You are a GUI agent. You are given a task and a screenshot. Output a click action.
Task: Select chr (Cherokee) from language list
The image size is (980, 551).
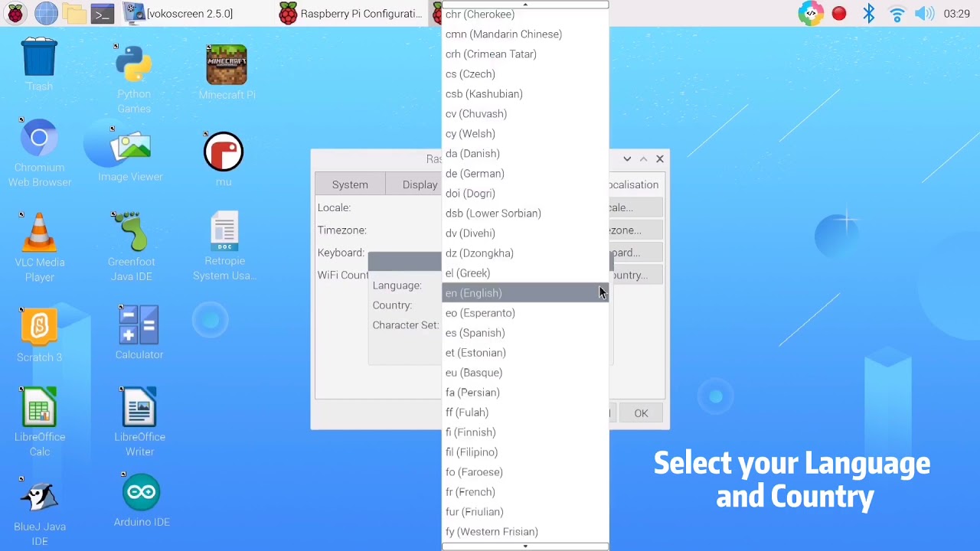pos(525,14)
